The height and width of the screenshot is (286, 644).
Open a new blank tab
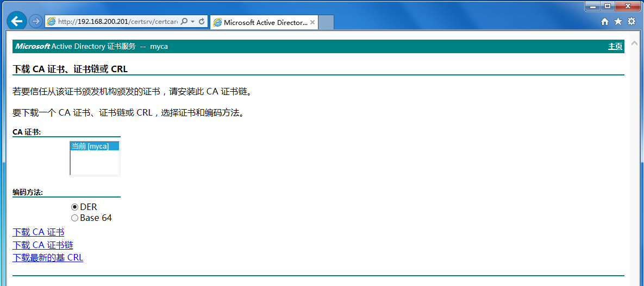(326, 22)
